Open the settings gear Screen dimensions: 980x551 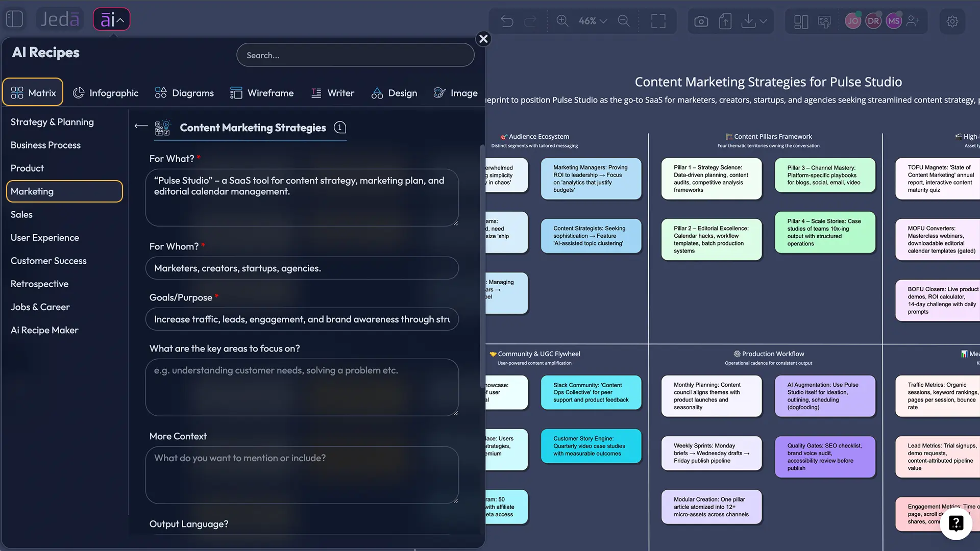[952, 21]
